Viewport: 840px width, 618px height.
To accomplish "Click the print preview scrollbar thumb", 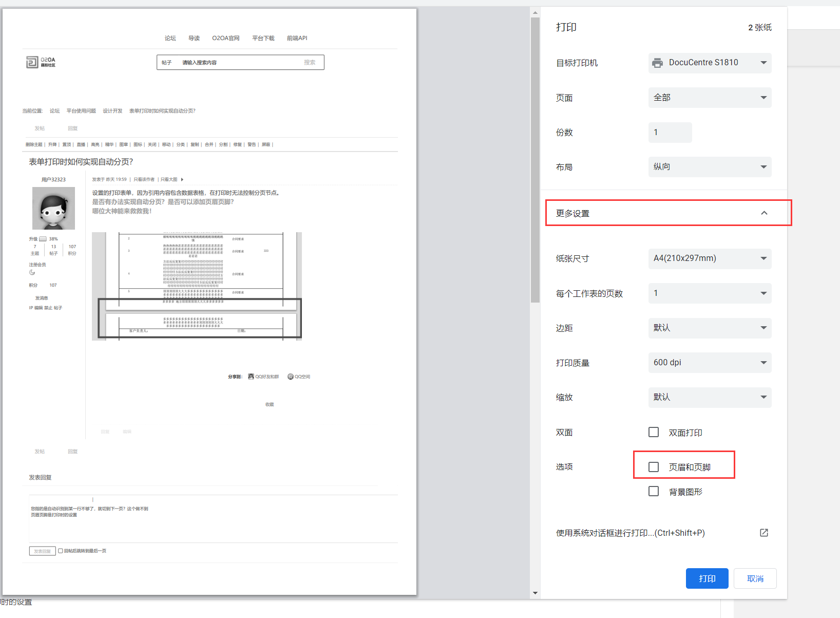I will pos(535,160).
